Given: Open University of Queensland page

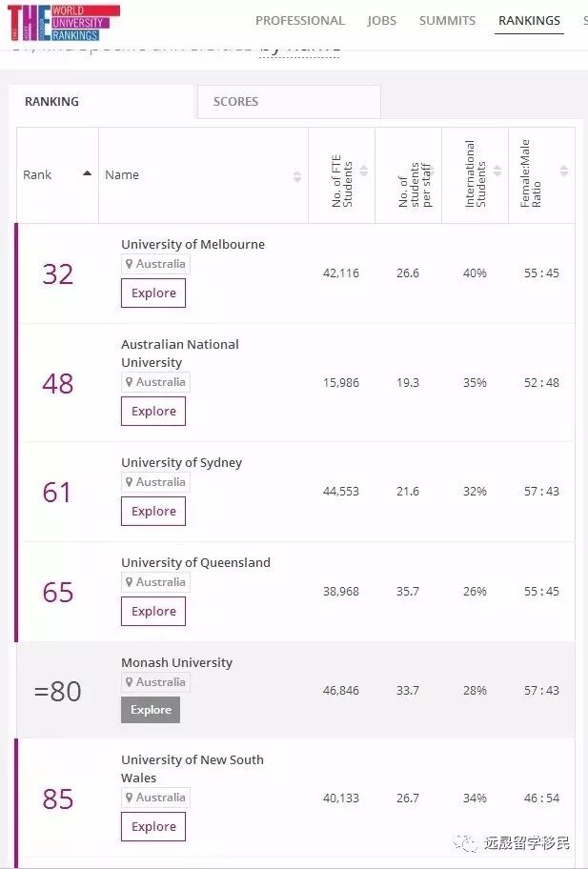Looking at the screenshot, I should (x=195, y=563).
